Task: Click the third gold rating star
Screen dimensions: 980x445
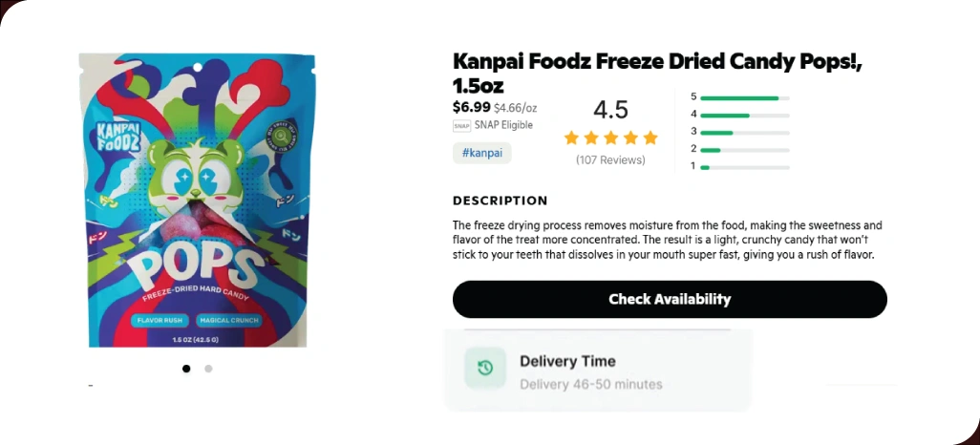Action: [611, 138]
